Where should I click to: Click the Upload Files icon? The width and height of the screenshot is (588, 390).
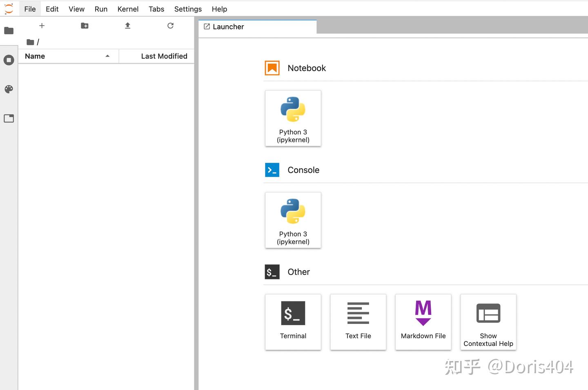pos(127,26)
